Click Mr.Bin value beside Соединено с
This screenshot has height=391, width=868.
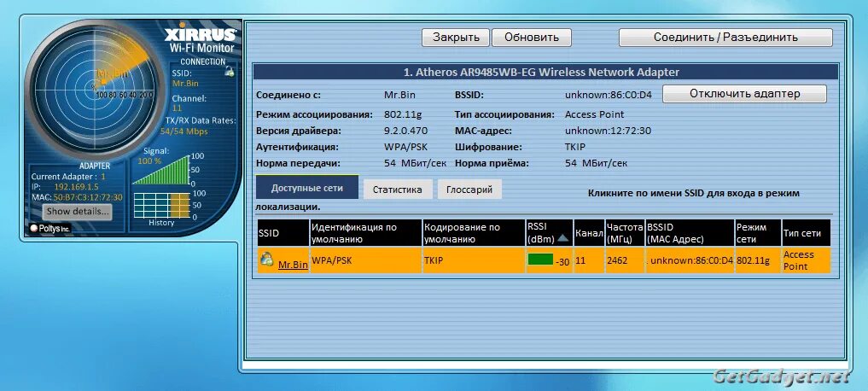[399, 95]
